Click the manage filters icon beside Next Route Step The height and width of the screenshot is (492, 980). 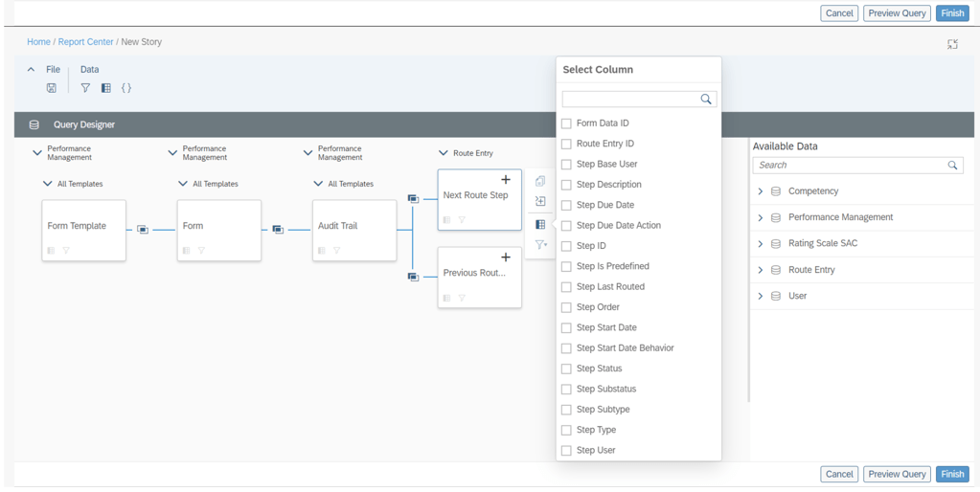[541, 245]
